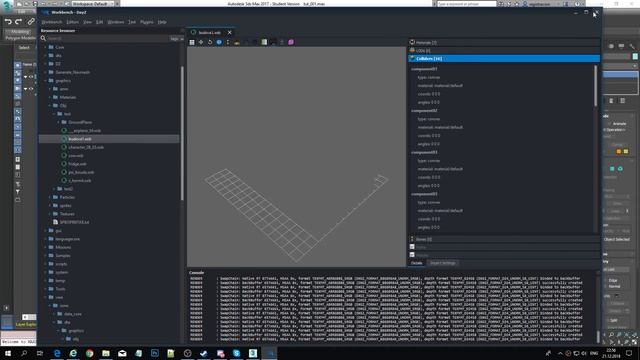The height and width of the screenshot is (360, 640).
Task: Open the search filter dropdown in Resource Browser
Action: pyautogui.click(x=177, y=38)
